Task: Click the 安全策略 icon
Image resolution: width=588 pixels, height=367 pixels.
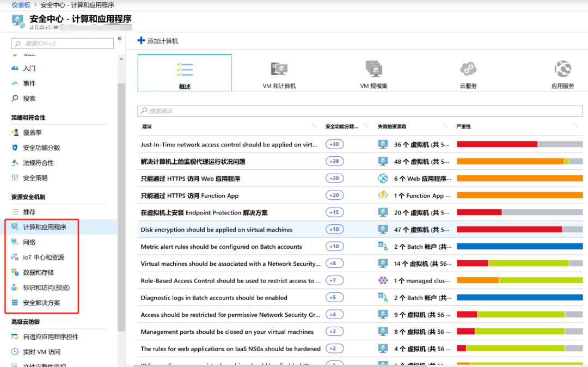Action: [x=15, y=178]
